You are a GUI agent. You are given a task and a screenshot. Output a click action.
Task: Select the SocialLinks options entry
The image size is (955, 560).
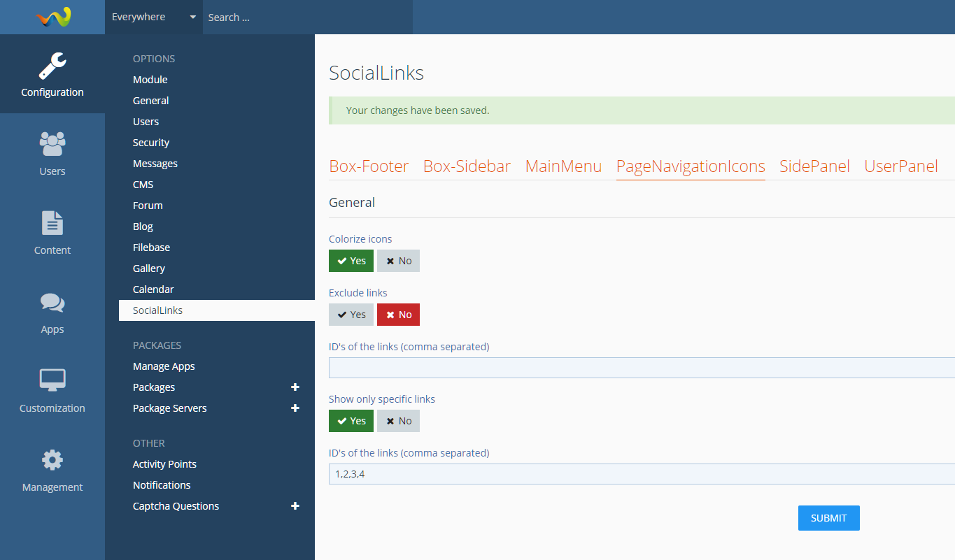coord(217,310)
